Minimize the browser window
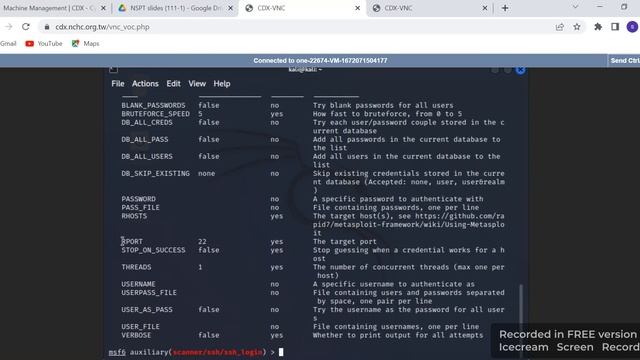The width and height of the screenshot is (640, 360). tap(599, 7)
